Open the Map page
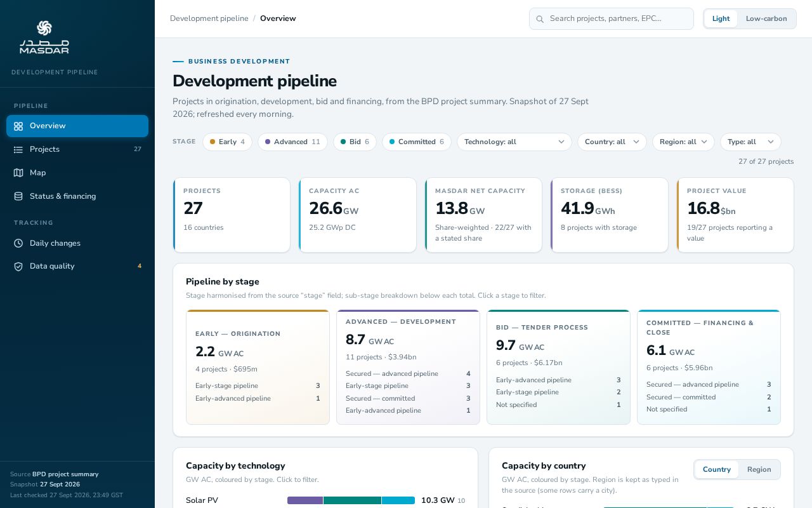 (x=77, y=173)
